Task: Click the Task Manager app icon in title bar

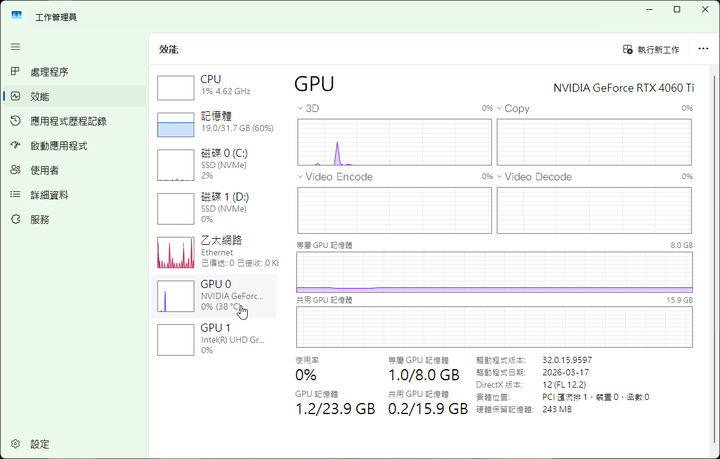Action: click(x=17, y=15)
